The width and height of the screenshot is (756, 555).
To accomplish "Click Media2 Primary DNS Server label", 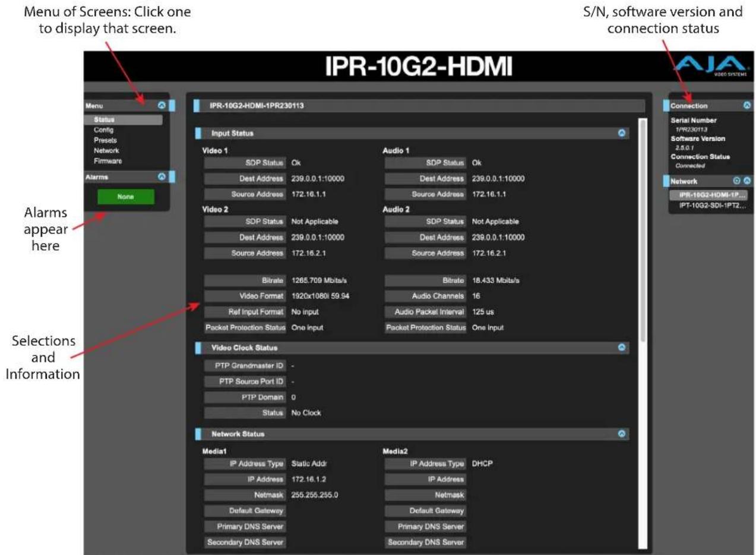I will click(426, 526).
